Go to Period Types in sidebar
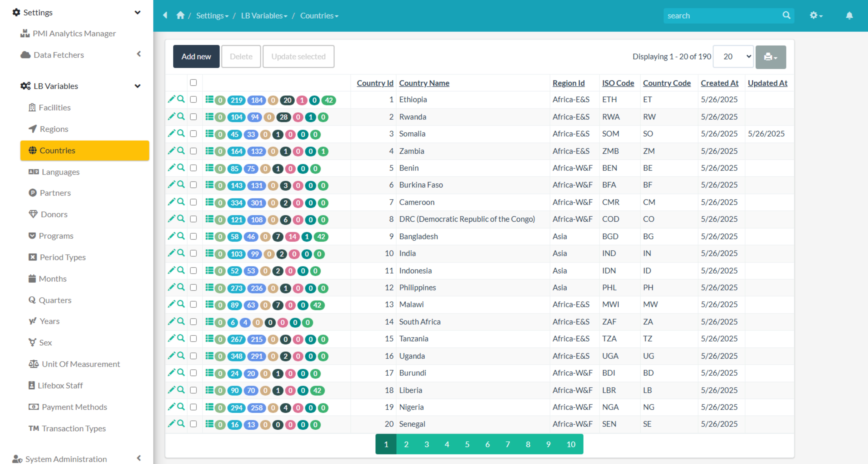Screen dimensions: 868x464 (x=63, y=257)
